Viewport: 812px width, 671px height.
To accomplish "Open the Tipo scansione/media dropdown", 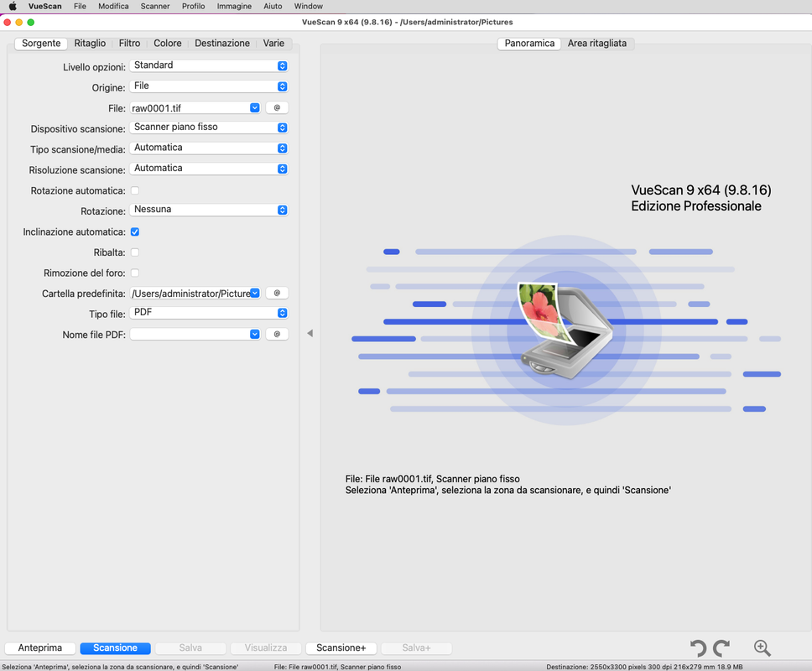I will 209,148.
